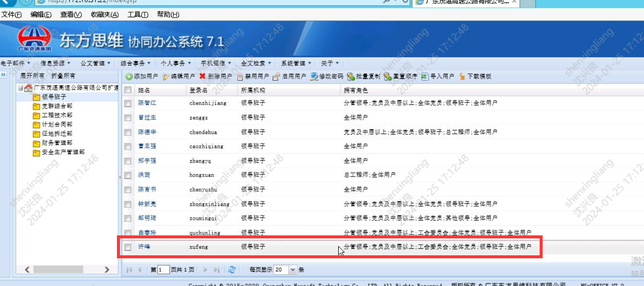
Task: Click the page number input field
Action: click(163, 270)
